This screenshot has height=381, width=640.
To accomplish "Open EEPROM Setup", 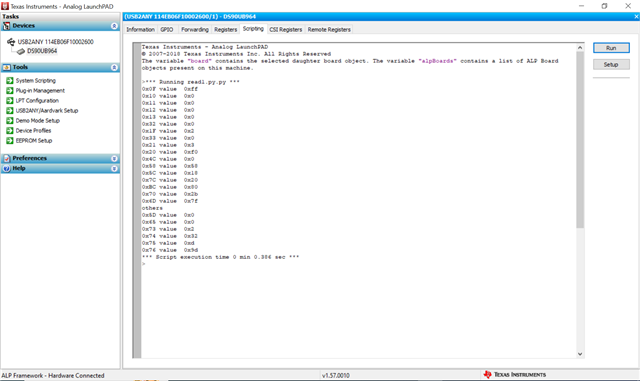I will [34, 140].
